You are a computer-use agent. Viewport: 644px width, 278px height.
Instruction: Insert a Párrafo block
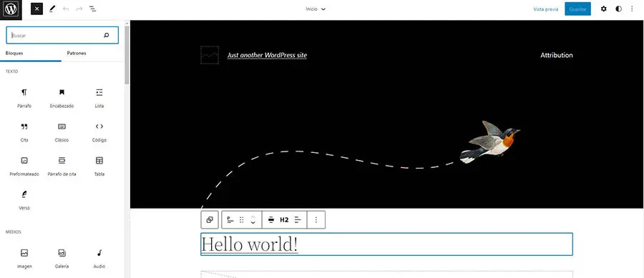[24, 98]
